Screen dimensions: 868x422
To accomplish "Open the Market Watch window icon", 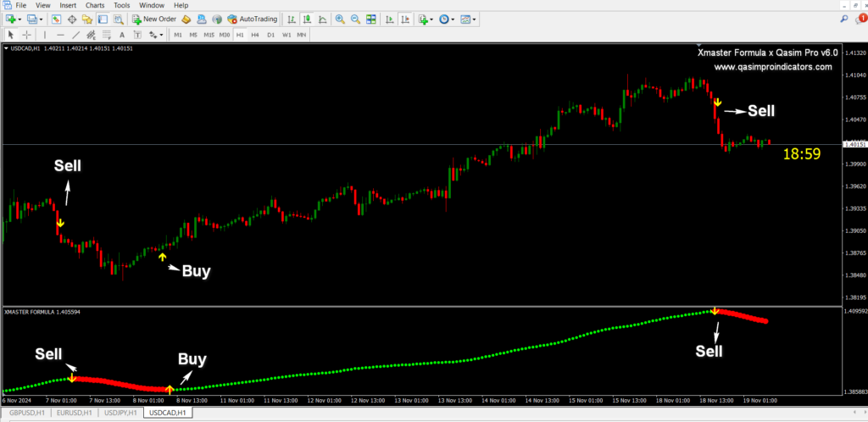I will (57, 19).
